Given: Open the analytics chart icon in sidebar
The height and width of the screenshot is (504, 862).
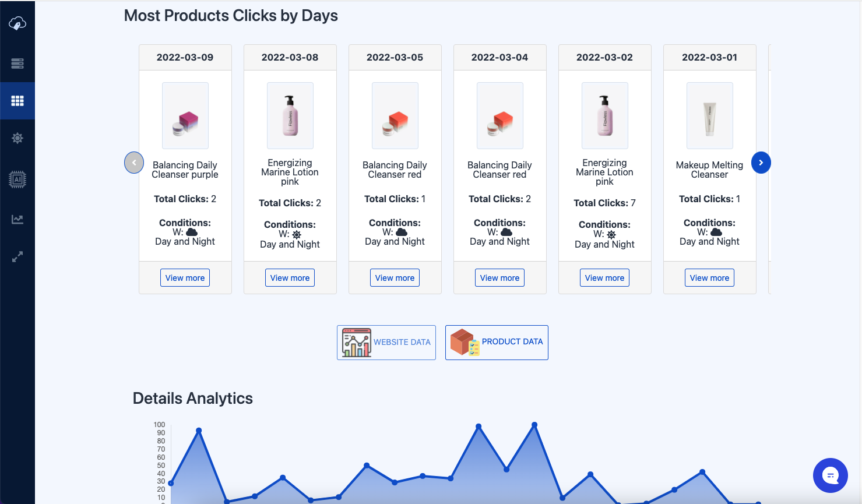Looking at the screenshot, I should 17,218.
